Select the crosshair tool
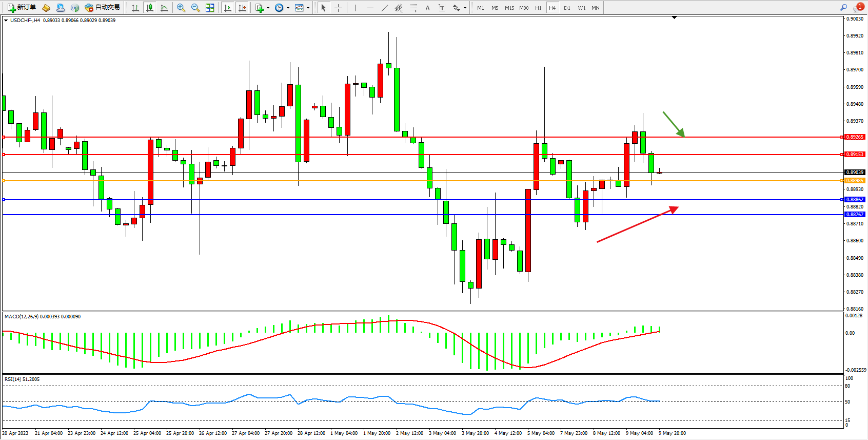868x440 pixels. coord(338,8)
